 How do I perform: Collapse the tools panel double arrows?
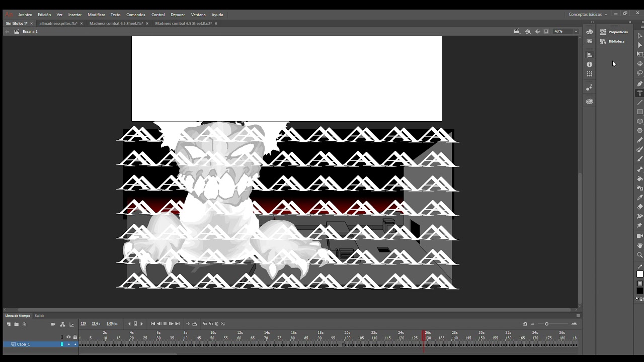point(642,22)
